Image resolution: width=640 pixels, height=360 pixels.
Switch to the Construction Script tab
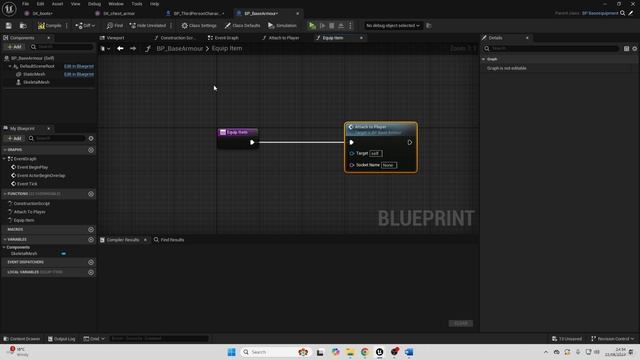(x=175, y=38)
